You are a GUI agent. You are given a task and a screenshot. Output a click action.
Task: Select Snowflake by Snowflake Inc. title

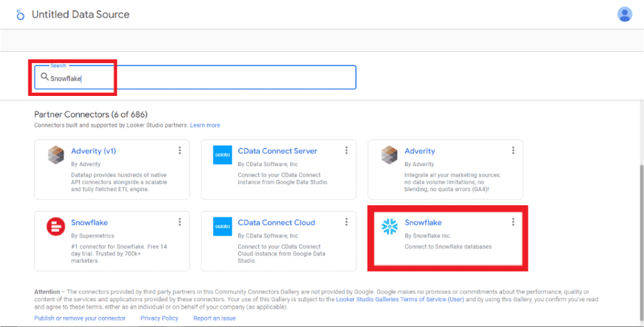(423, 222)
